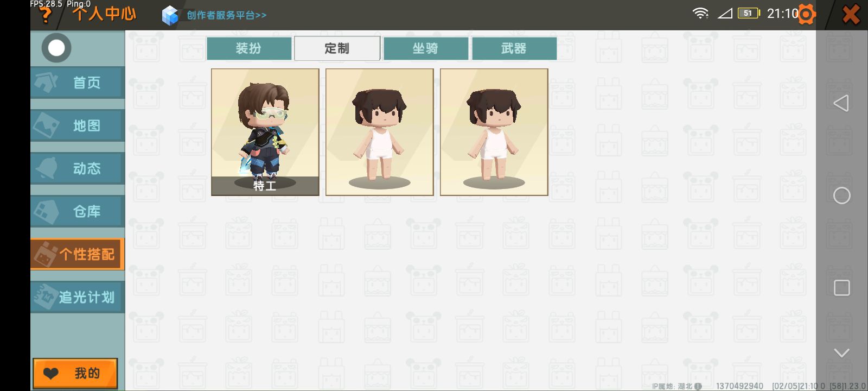Collapse navigation bar with down chevron
The height and width of the screenshot is (391, 868).
click(841, 353)
